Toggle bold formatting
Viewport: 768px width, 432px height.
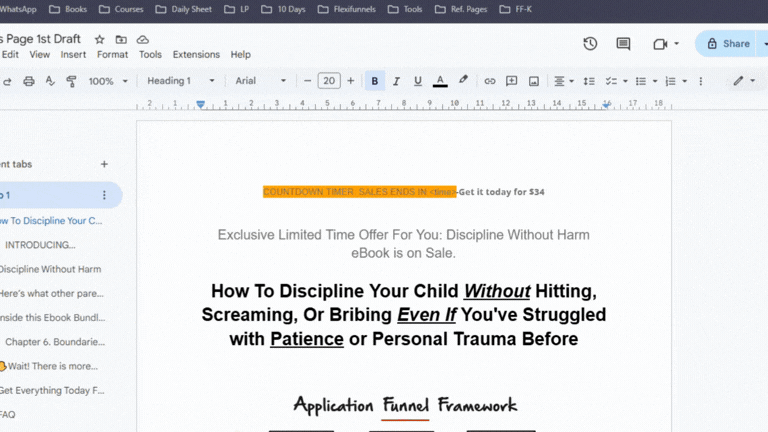tap(374, 81)
